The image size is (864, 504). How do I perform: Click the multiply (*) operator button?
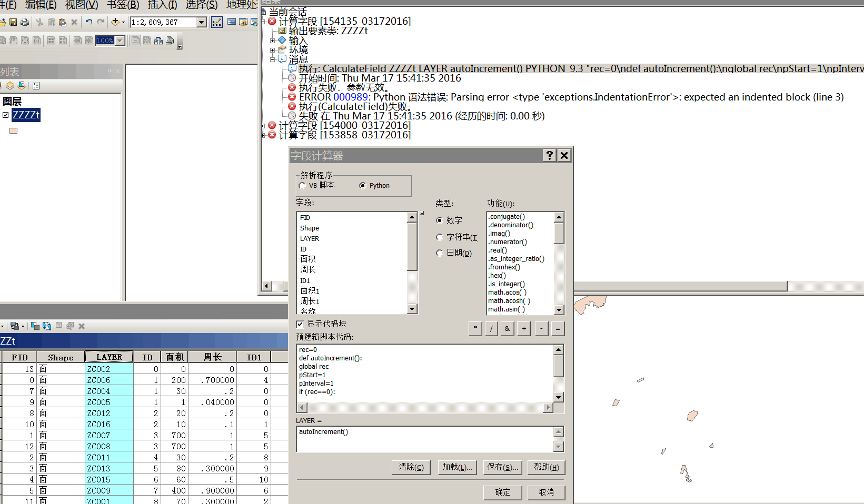pos(475,328)
